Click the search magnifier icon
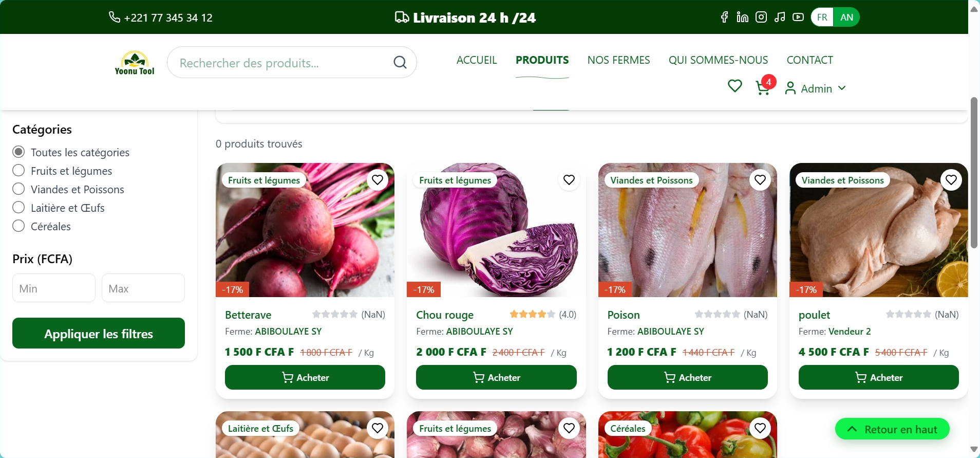980x458 pixels. point(400,63)
